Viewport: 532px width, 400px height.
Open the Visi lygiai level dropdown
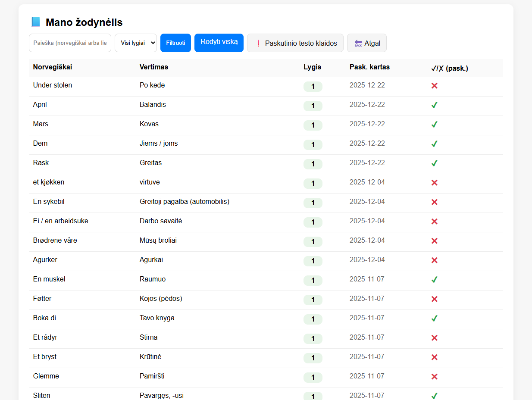(136, 43)
